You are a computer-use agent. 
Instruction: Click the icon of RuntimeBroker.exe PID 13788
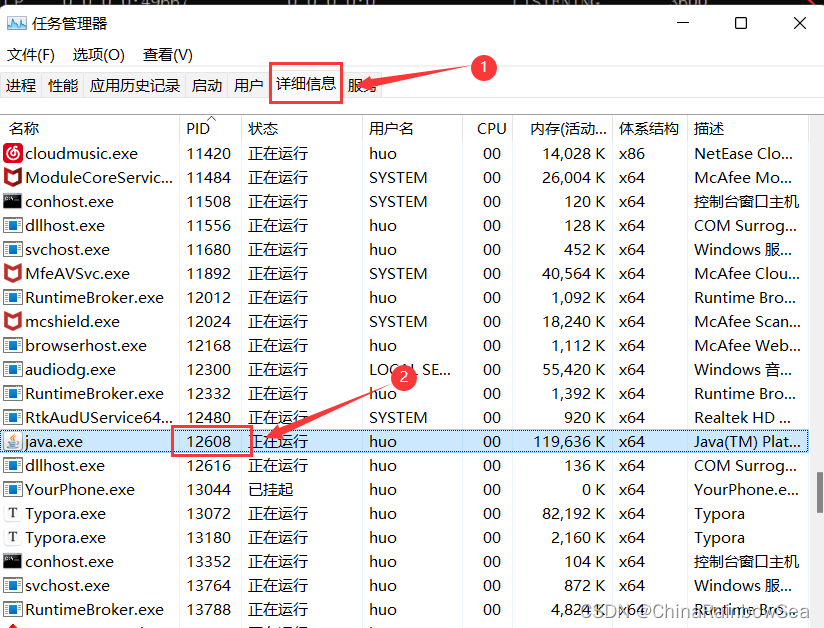[x=13, y=609]
